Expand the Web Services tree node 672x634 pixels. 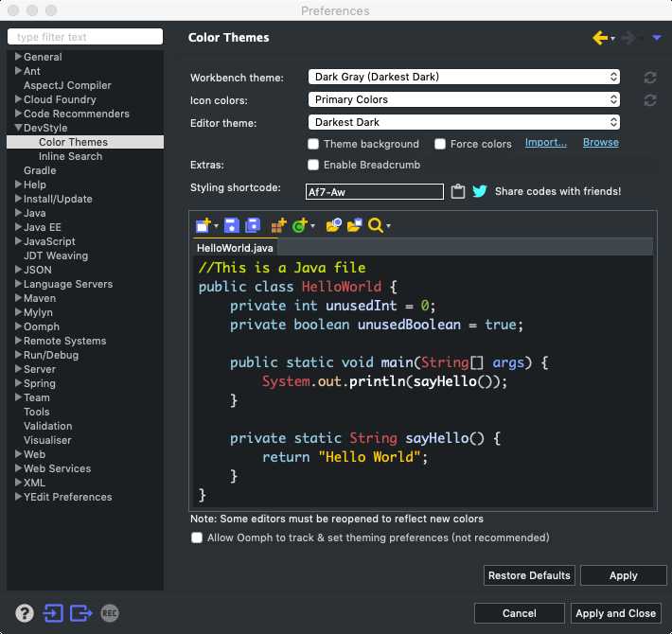click(18, 467)
